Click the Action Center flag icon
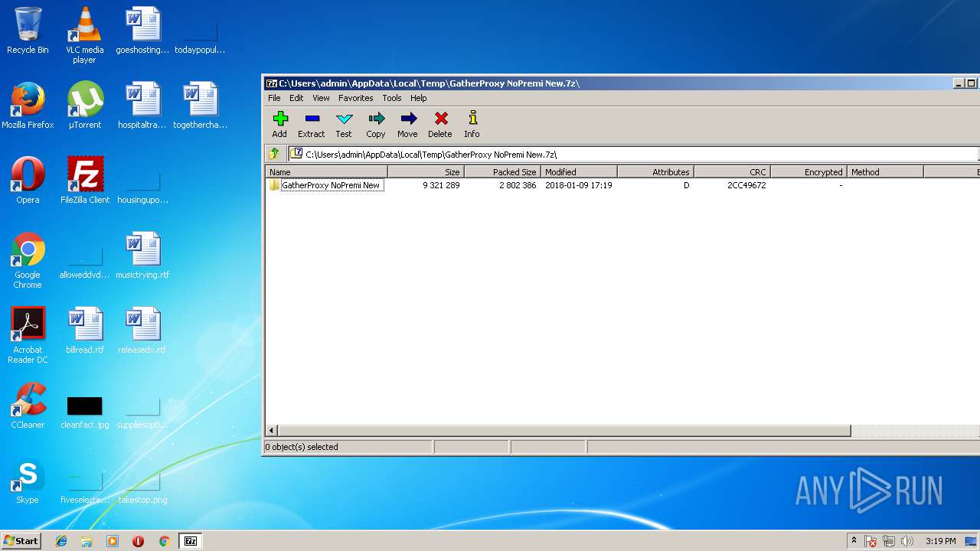 (x=871, y=541)
